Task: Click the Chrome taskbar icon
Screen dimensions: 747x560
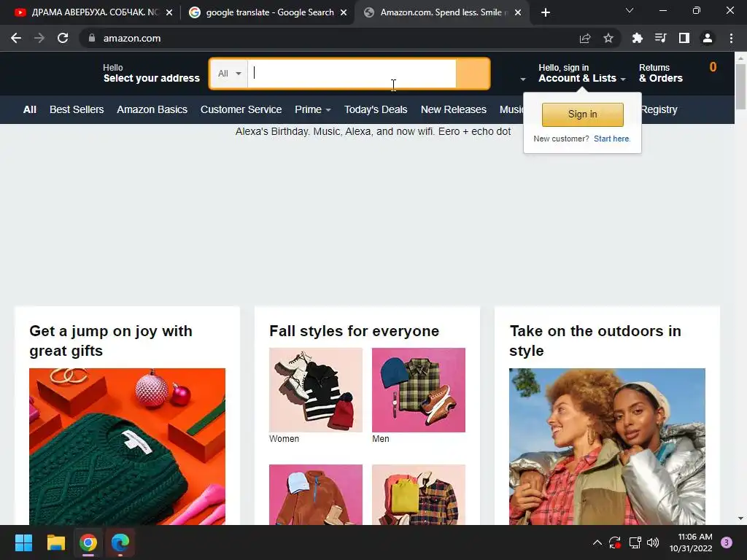Action: pyautogui.click(x=88, y=542)
